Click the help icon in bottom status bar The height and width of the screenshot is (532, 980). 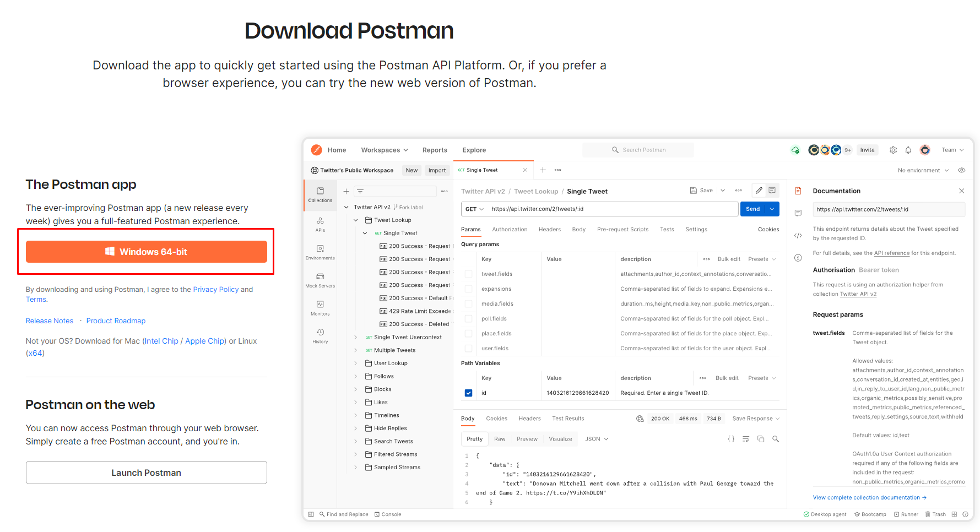point(965,514)
